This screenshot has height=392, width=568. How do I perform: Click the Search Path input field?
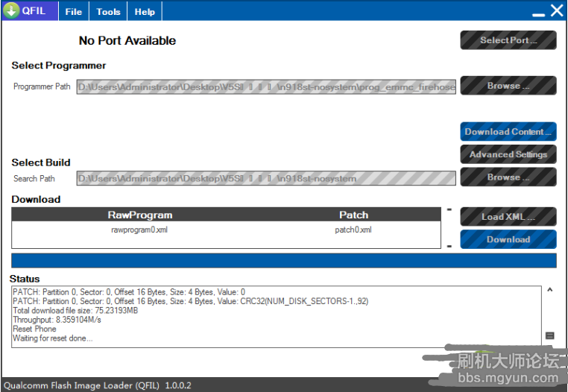pyautogui.click(x=266, y=178)
